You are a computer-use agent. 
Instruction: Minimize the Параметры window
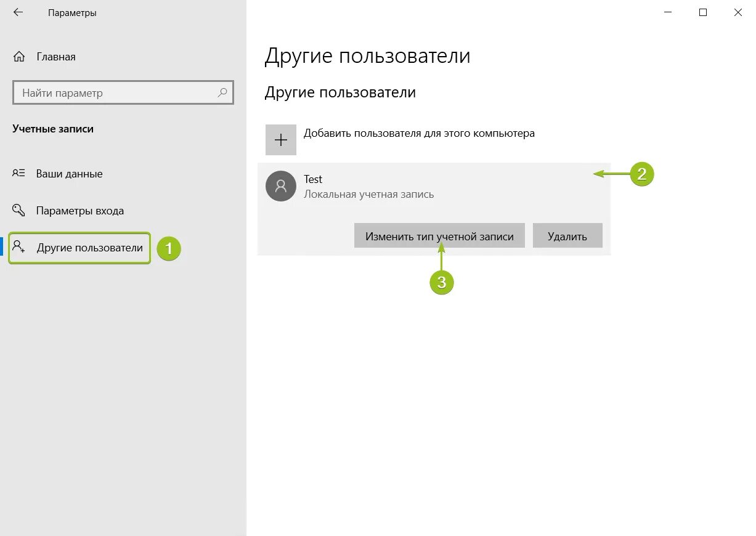tap(669, 12)
